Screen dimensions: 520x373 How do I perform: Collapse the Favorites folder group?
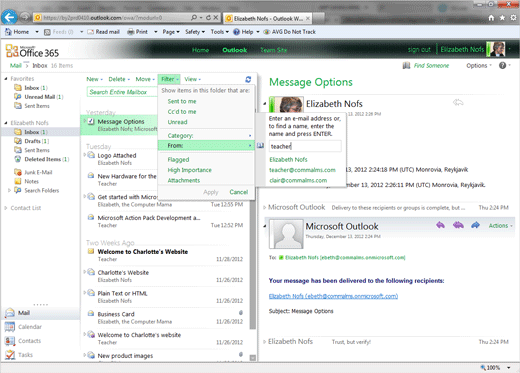point(6,79)
